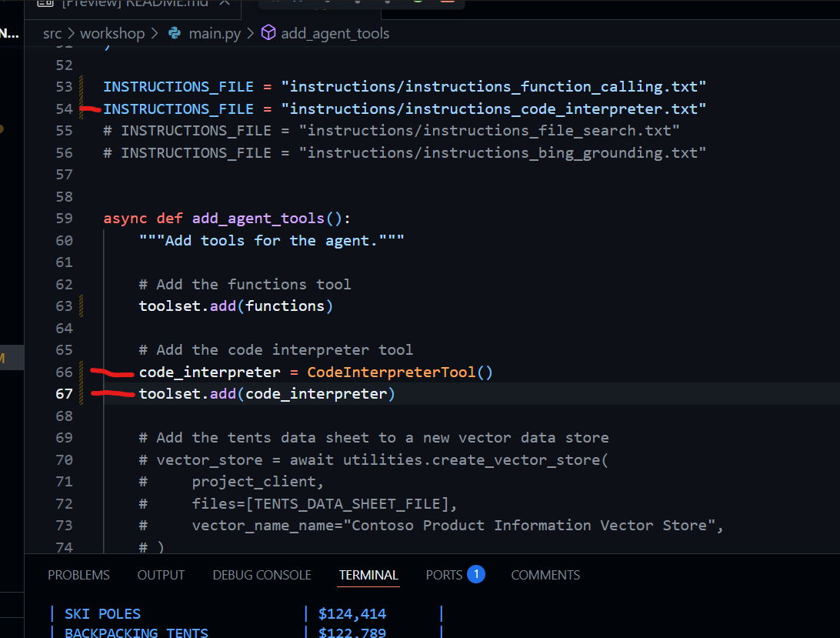Open the DEBUG CONSOLE tab
The height and width of the screenshot is (638, 840).
(x=262, y=575)
